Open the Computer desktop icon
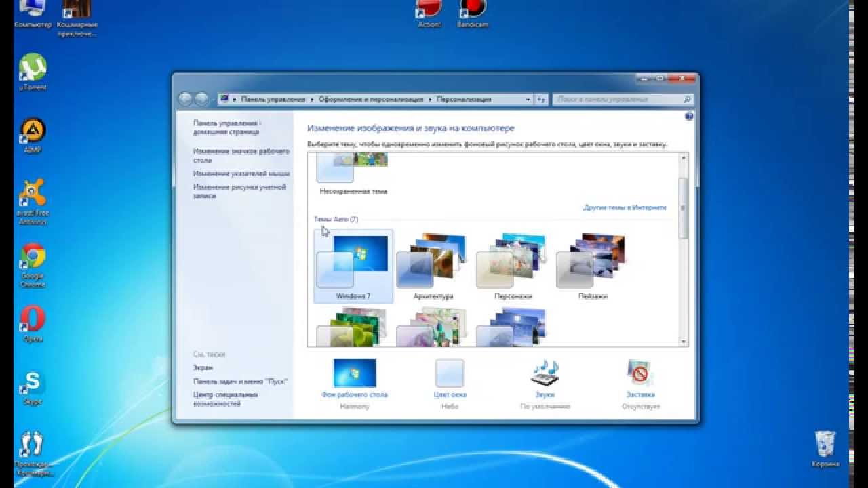868x488 pixels. point(33,14)
